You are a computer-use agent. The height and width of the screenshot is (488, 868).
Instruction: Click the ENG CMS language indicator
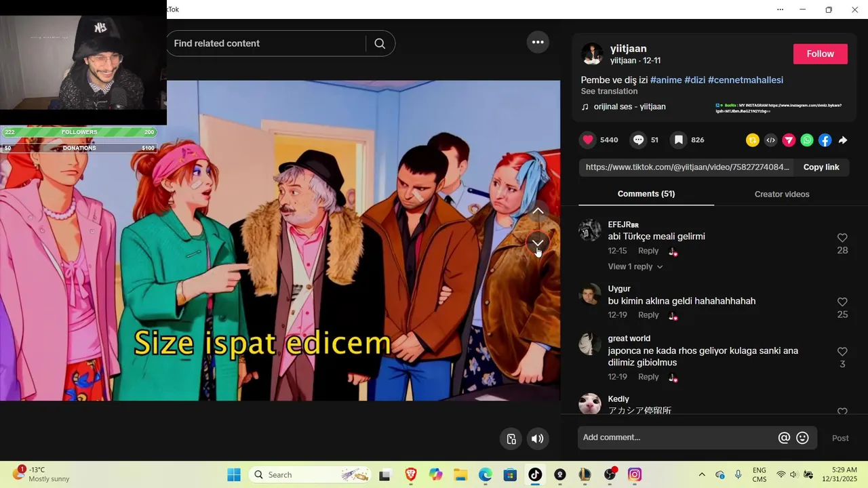pos(759,474)
